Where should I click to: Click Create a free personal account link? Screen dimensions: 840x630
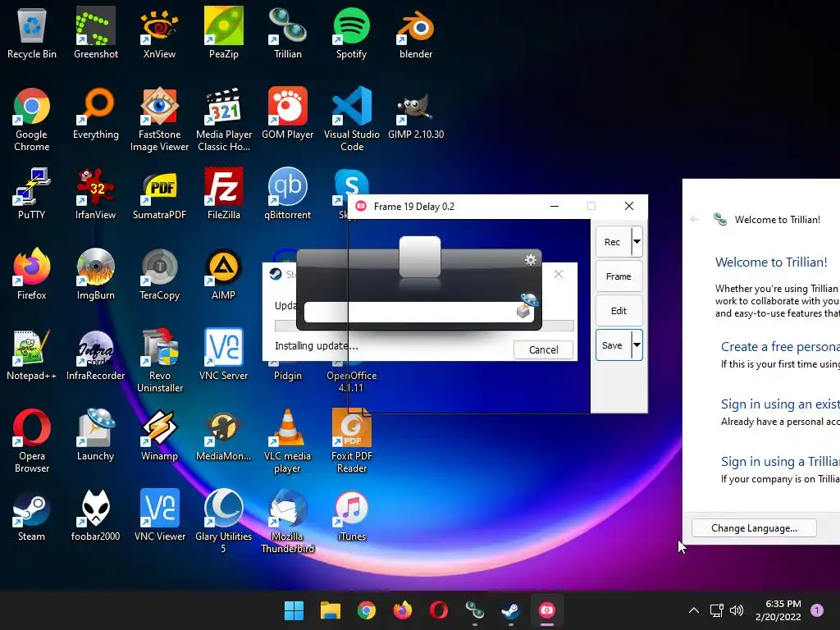pos(781,347)
